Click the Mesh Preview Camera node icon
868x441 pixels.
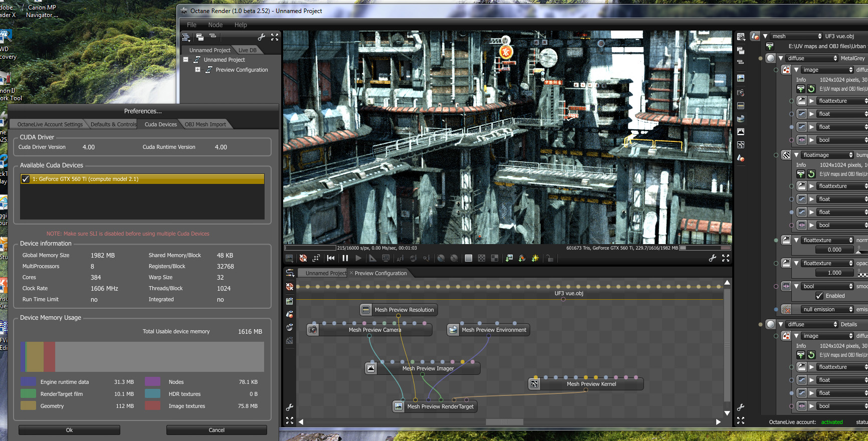(313, 330)
